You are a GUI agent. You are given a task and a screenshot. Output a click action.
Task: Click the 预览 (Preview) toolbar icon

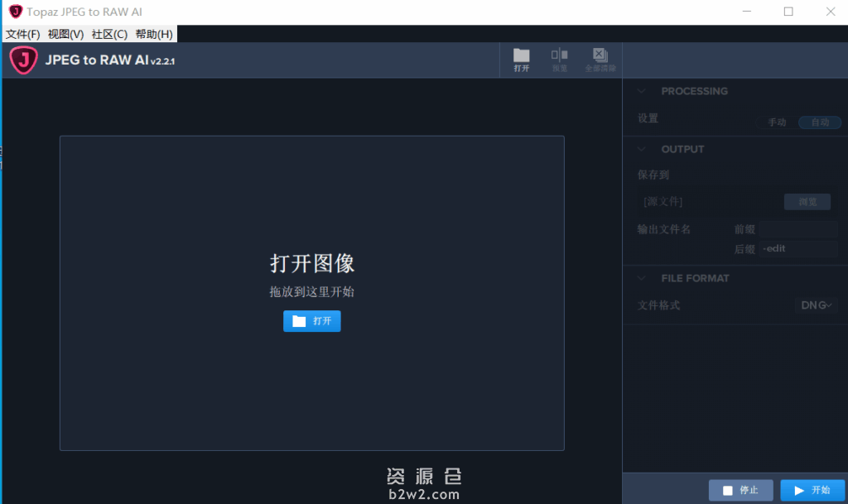pyautogui.click(x=559, y=59)
